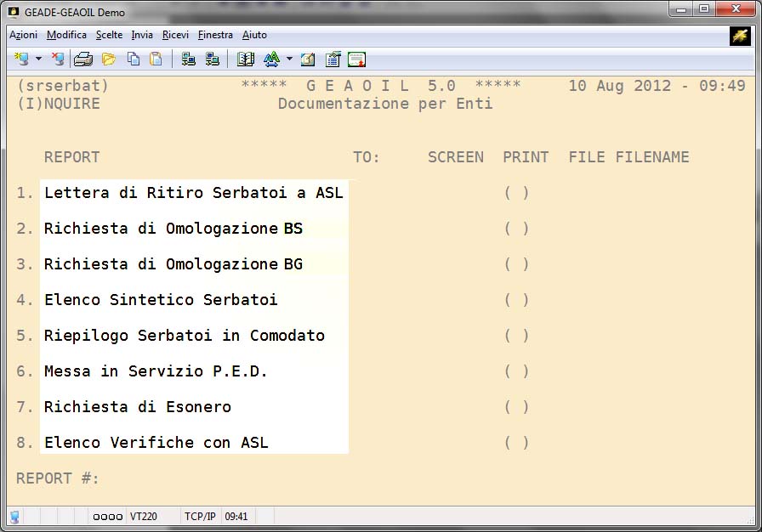
Task: Click the copy icon in toolbar
Action: pyautogui.click(x=134, y=59)
